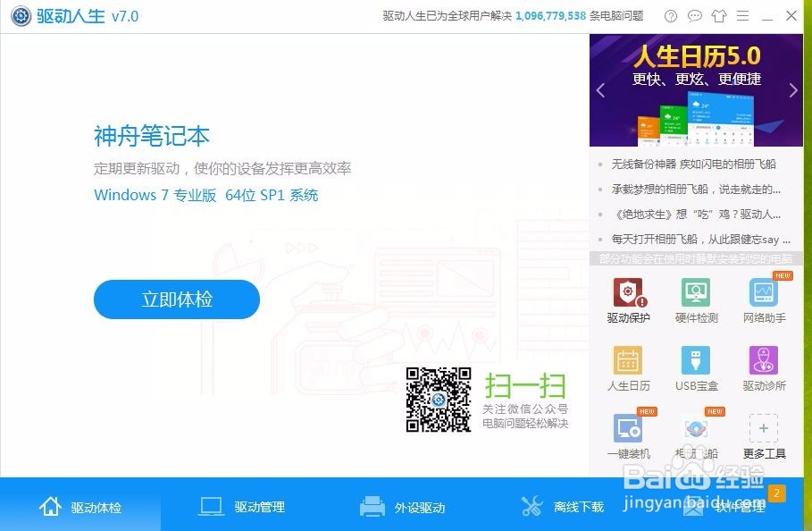Open the main menu hamburger icon

click(742, 16)
